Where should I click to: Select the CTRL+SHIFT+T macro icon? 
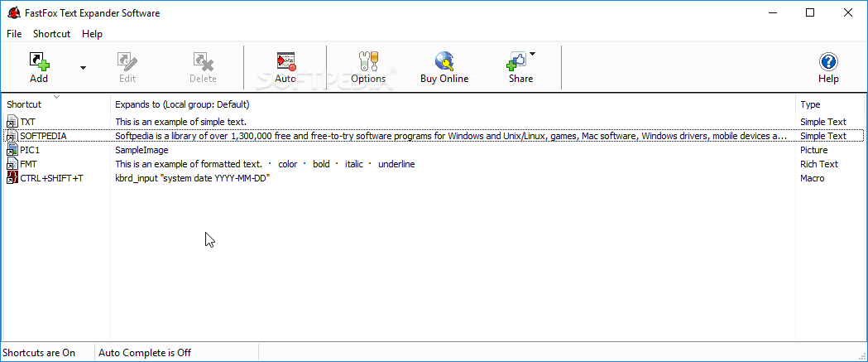coord(12,178)
